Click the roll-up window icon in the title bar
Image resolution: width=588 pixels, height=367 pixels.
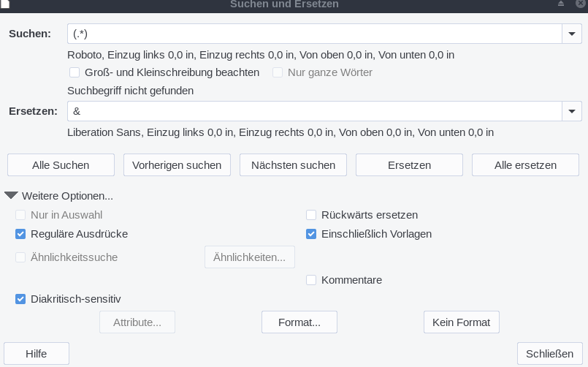coord(561,4)
